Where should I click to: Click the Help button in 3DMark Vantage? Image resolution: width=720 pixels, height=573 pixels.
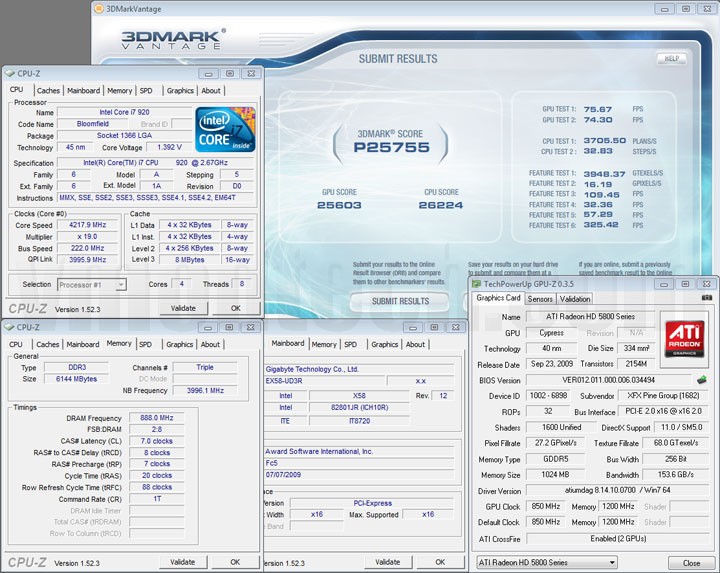(x=671, y=59)
